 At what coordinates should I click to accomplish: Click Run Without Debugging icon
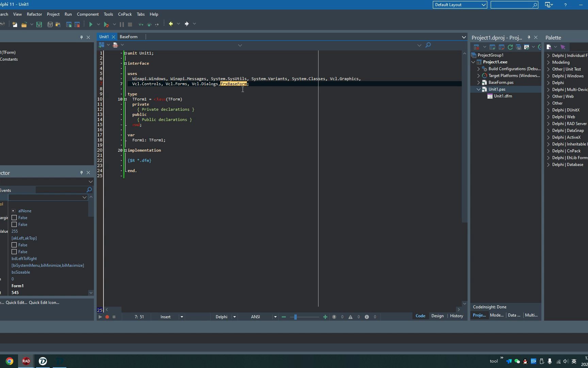[106, 24]
